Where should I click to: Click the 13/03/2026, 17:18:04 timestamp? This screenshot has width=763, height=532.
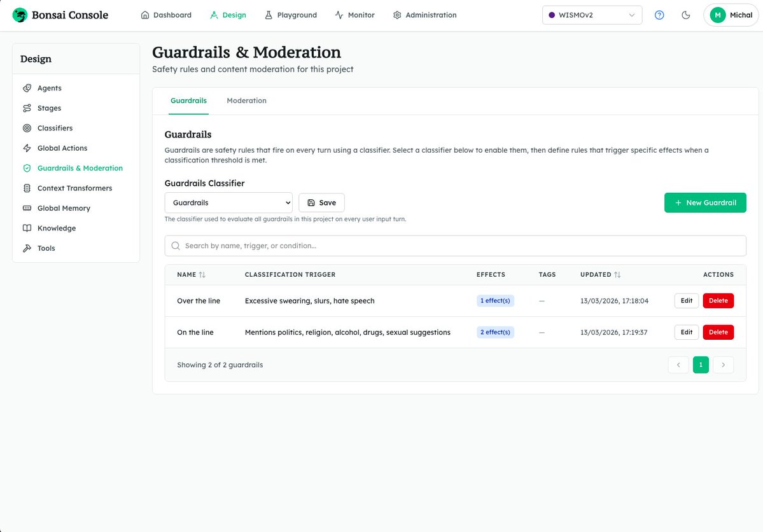tap(614, 301)
